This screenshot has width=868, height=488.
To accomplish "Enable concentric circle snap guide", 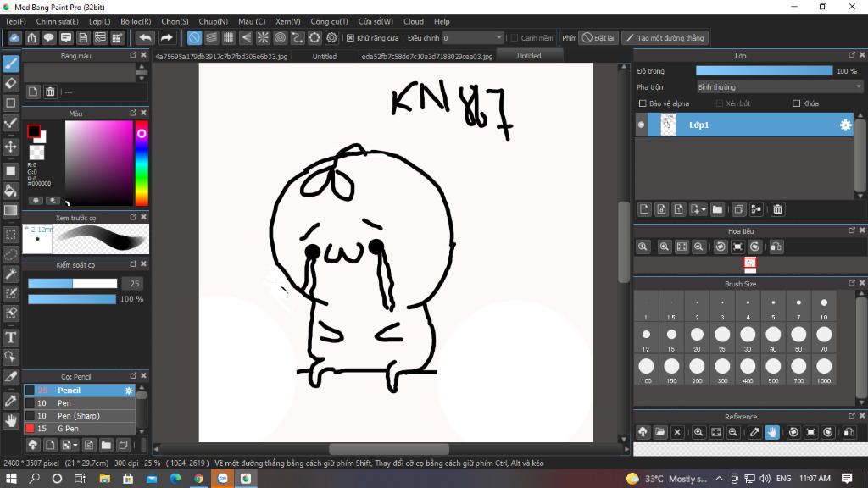I will click(280, 37).
